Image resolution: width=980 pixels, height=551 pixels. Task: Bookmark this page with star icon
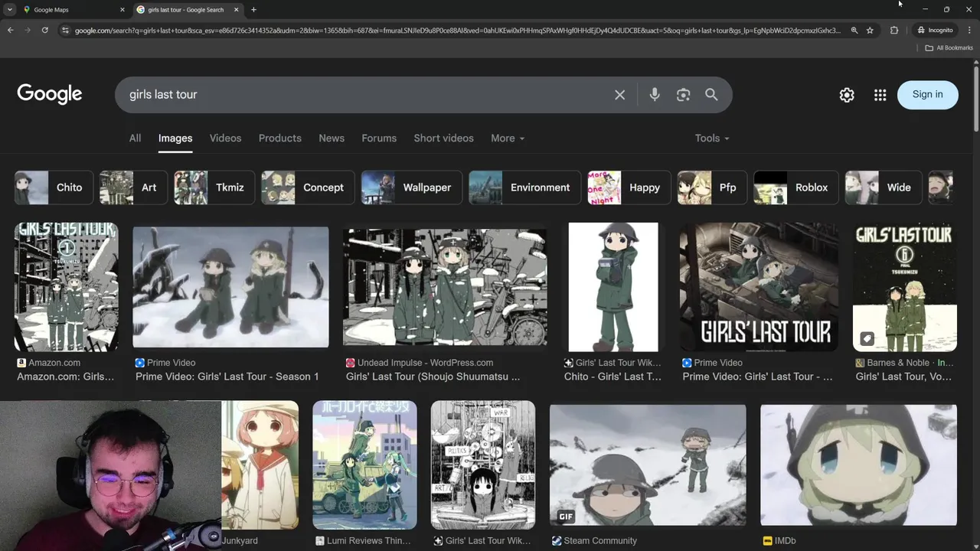(x=870, y=31)
